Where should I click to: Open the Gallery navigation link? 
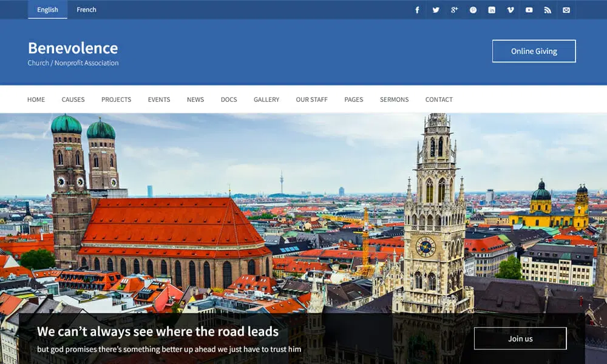coord(266,99)
